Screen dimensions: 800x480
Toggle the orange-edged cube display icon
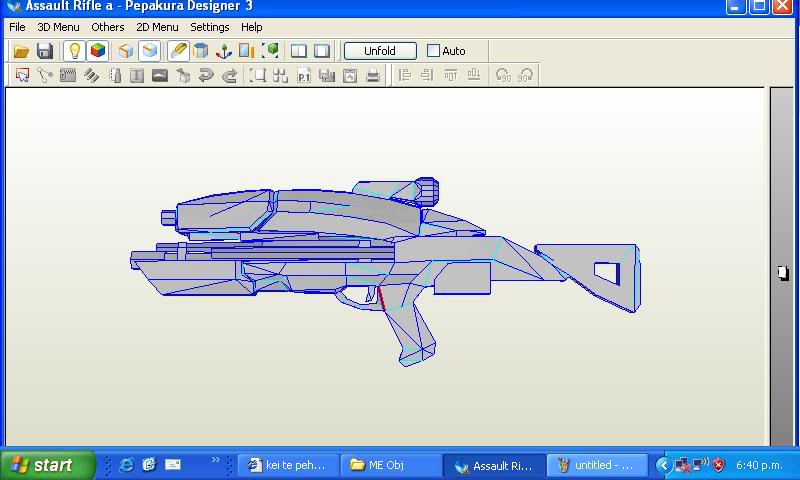[x=126, y=51]
